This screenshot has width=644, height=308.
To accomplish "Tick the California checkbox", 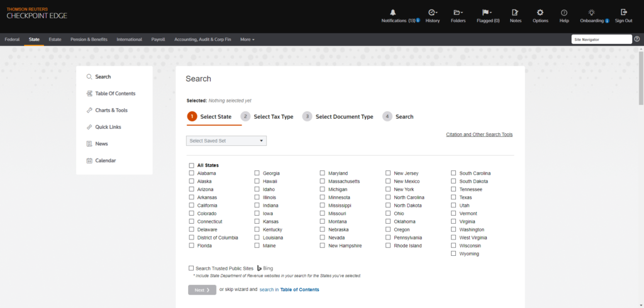I will [192, 206].
